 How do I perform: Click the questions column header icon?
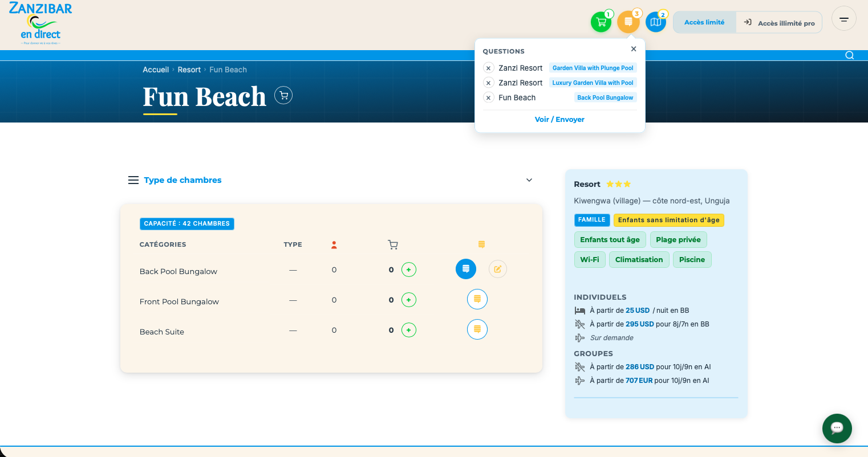pyautogui.click(x=481, y=244)
